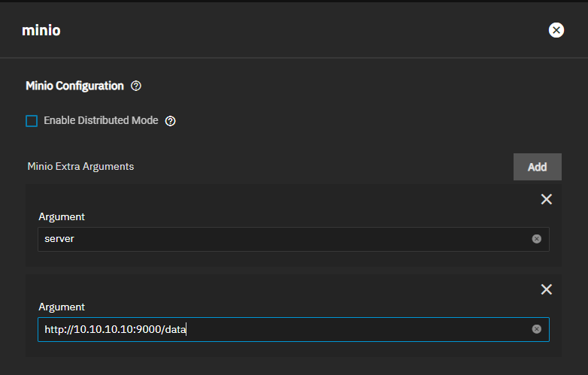The image size is (588, 375).
Task: Select the 'Enable Distributed Mode' label text
Action: pyautogui.click(x=101, y=120)
